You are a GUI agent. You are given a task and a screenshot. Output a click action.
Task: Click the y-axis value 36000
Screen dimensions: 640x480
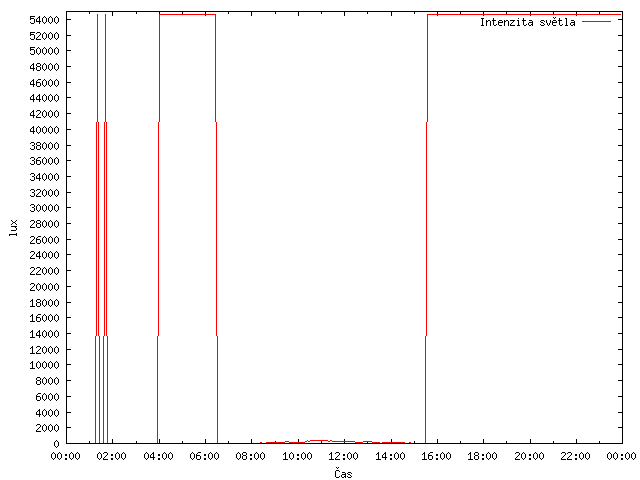[44, 161]
